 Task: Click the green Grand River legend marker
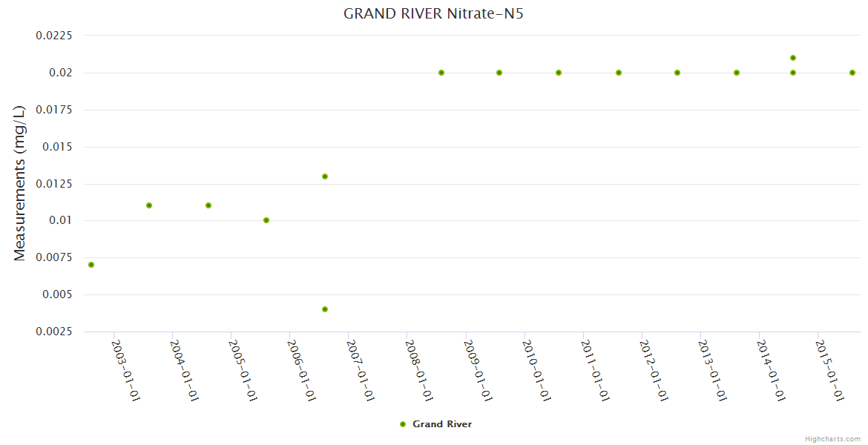(403, 424)
